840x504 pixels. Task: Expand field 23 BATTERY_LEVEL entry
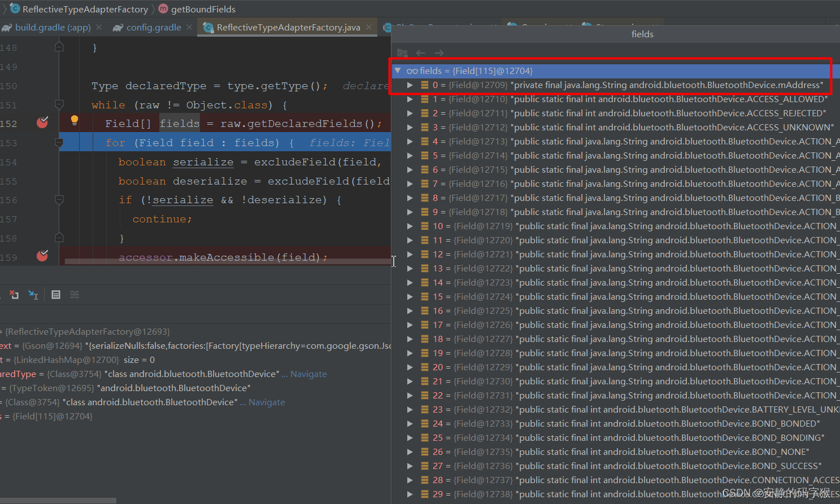click(x=410, y=409)
